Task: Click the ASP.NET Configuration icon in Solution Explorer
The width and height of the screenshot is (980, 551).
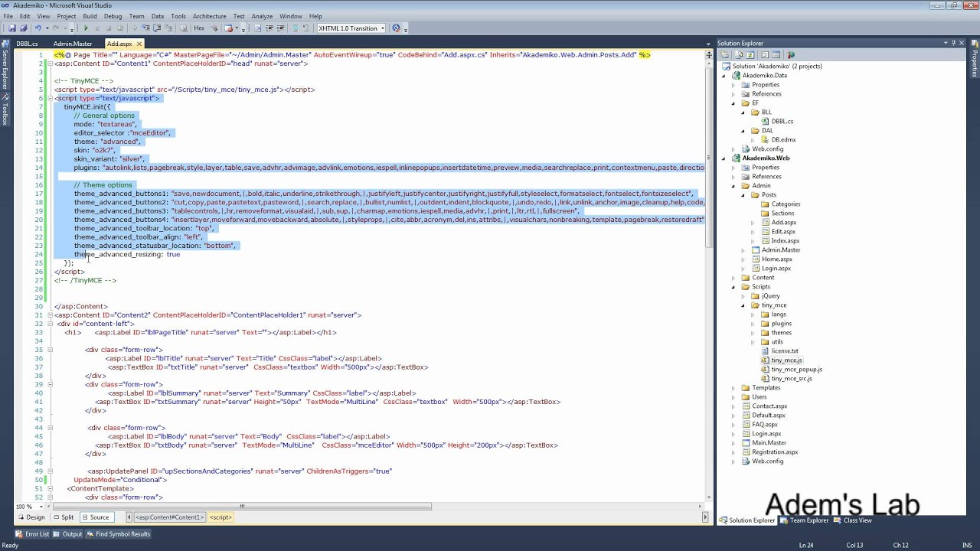Action: pos(792,54)
